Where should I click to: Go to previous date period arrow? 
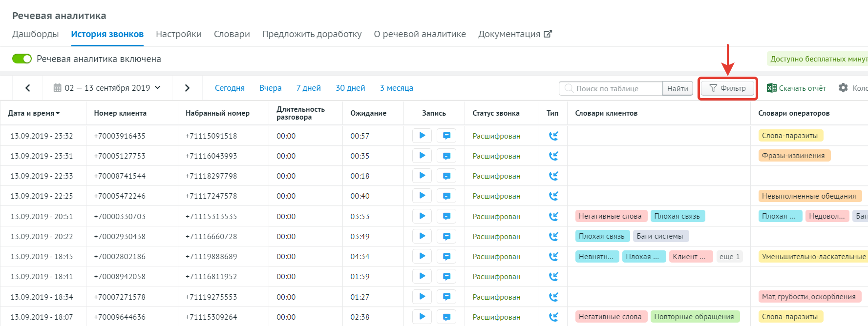[28, 88]
